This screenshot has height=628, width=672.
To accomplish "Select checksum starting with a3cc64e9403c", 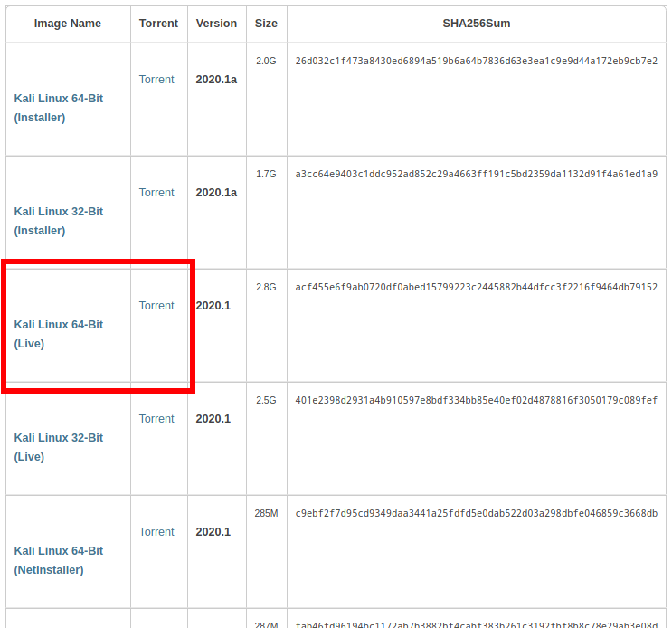I will pyautogui.click(x=476, y=174).
